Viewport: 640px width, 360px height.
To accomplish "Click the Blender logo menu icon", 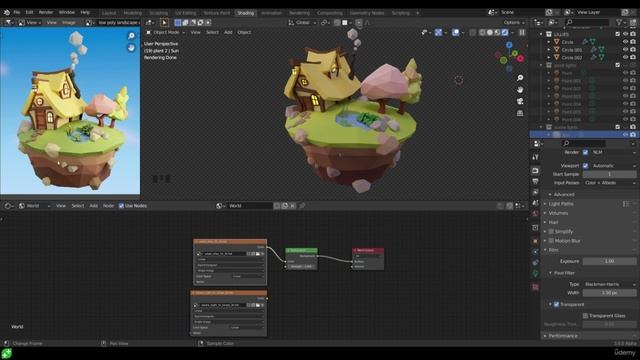I will point(7,12).
